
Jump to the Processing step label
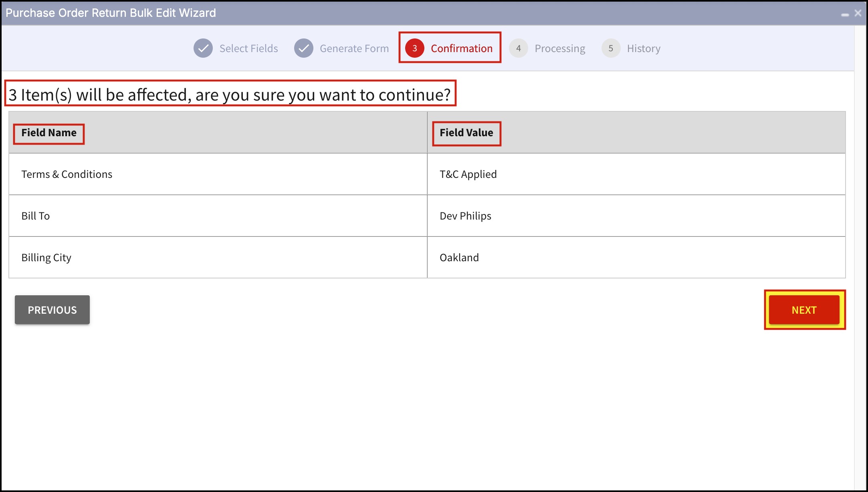click(560, 48)
